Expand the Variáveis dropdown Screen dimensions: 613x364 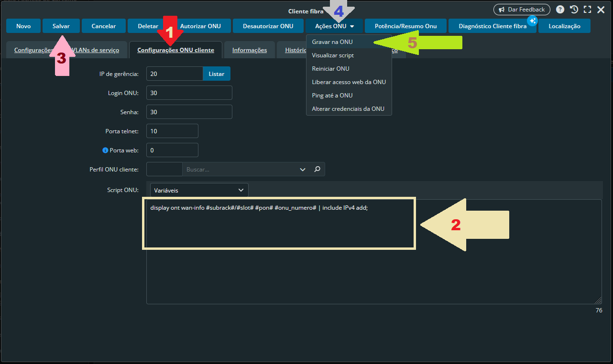coord(199,190)
